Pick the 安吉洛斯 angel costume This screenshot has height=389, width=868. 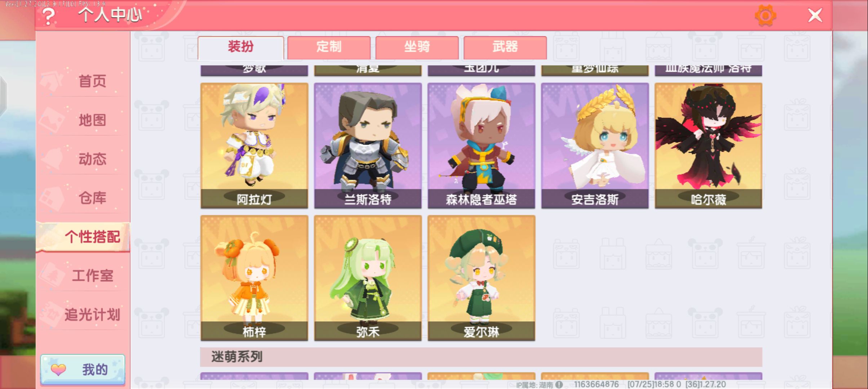tap(595, 146)
